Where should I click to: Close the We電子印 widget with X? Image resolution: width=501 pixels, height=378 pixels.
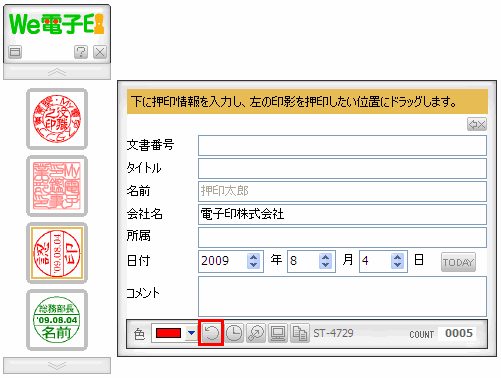pos(100,52)
